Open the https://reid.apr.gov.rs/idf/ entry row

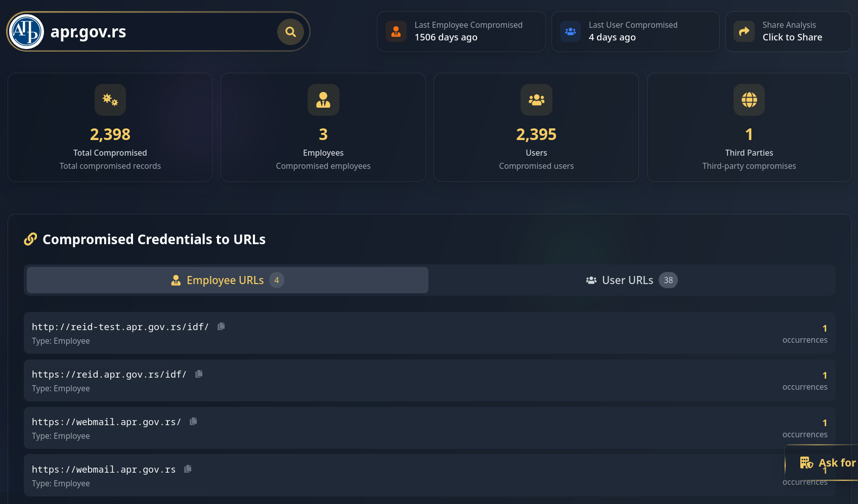(x=430, y=381)
